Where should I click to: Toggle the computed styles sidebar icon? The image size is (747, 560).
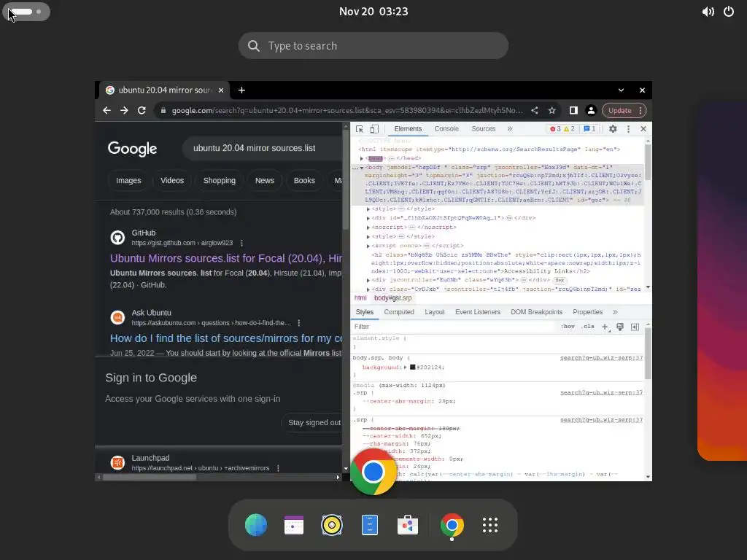(x=635, y=327)
